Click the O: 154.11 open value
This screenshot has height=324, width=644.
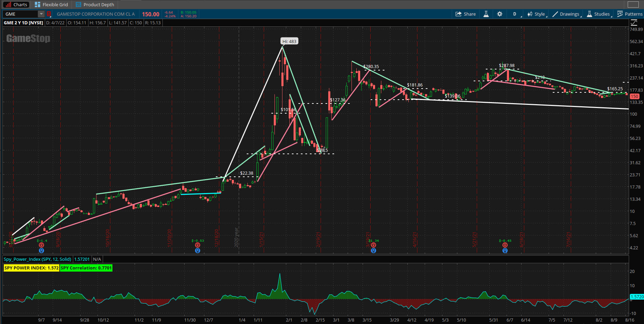(x=77, y=23)
